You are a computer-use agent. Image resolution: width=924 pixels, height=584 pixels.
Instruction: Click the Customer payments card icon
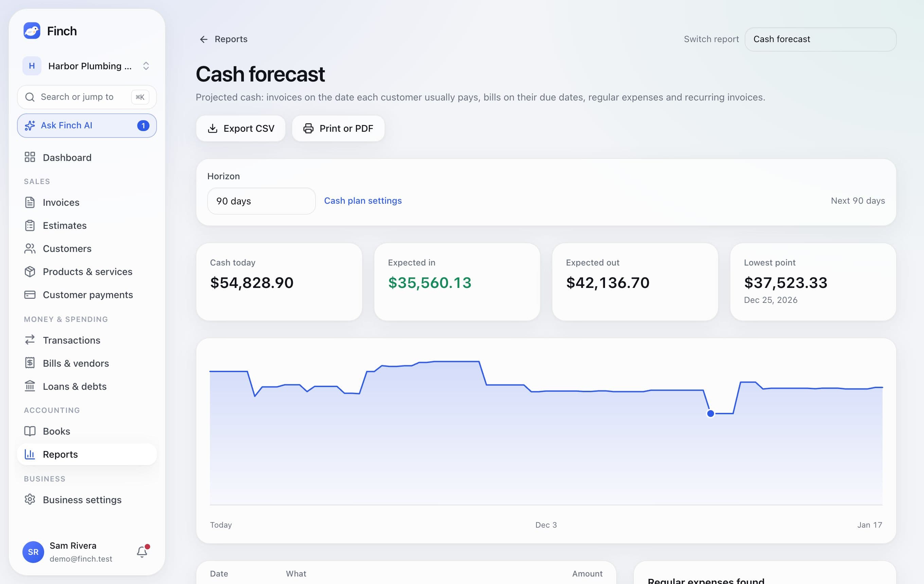coord(30,294)
